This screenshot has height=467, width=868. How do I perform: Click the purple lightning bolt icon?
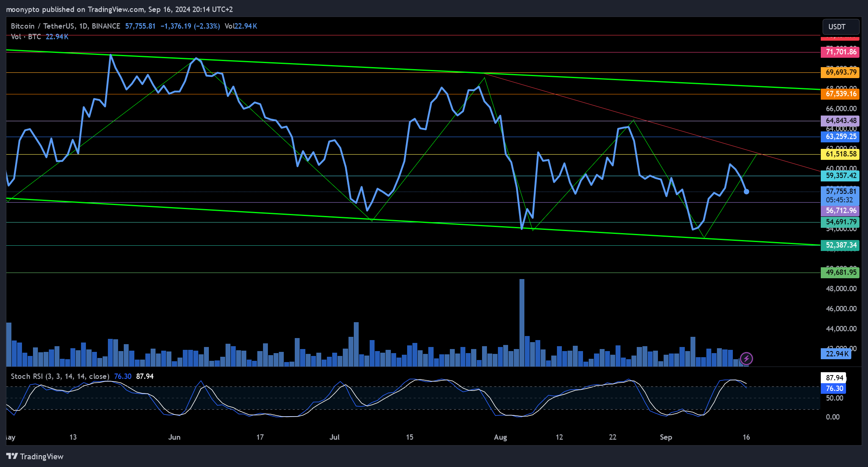(746, 358)
